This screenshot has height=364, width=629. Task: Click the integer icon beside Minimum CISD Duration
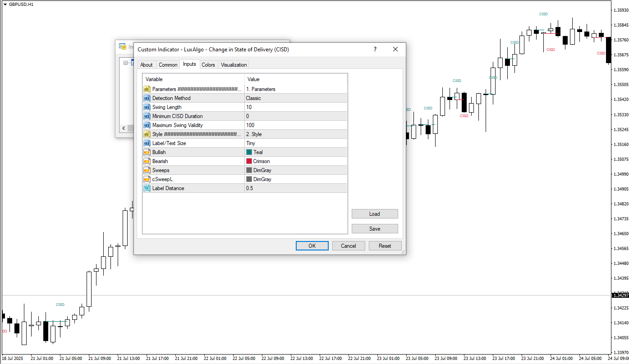click(147, 116)
